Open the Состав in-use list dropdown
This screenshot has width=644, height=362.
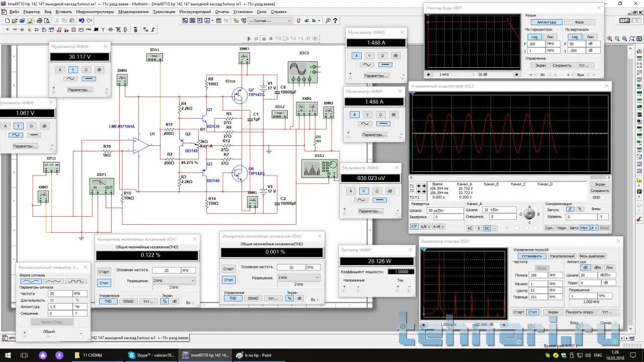pyautogui.click(x=289, y=21)
